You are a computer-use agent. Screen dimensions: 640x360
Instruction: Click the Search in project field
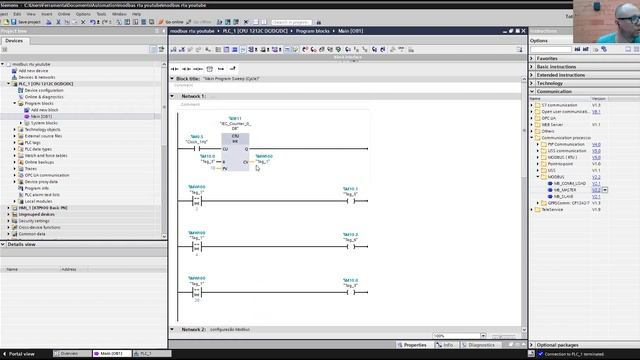click(291, 22)
